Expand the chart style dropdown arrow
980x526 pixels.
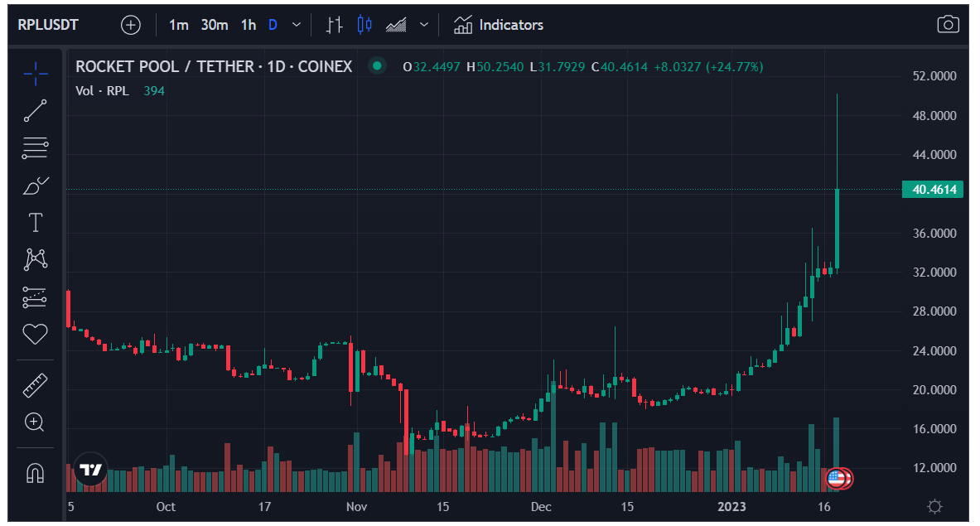click(424, 25)
